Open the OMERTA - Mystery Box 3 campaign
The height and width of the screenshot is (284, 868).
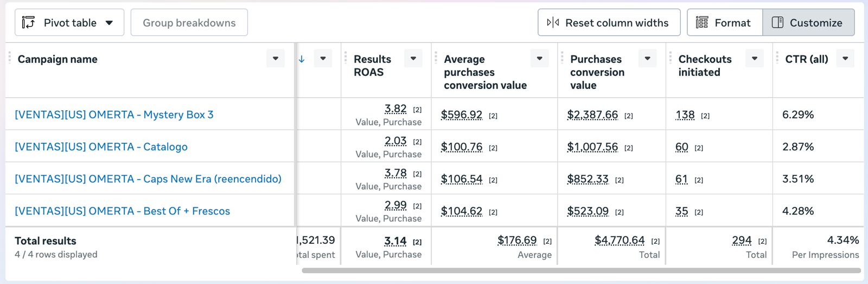point(114,115)
